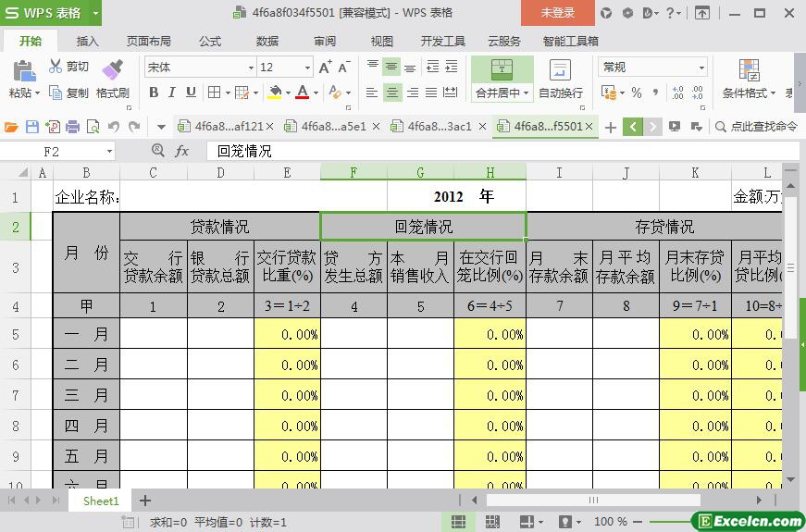
Task: Open the 公式 (Formulas) ribbon tab
Action: (210, 42)
